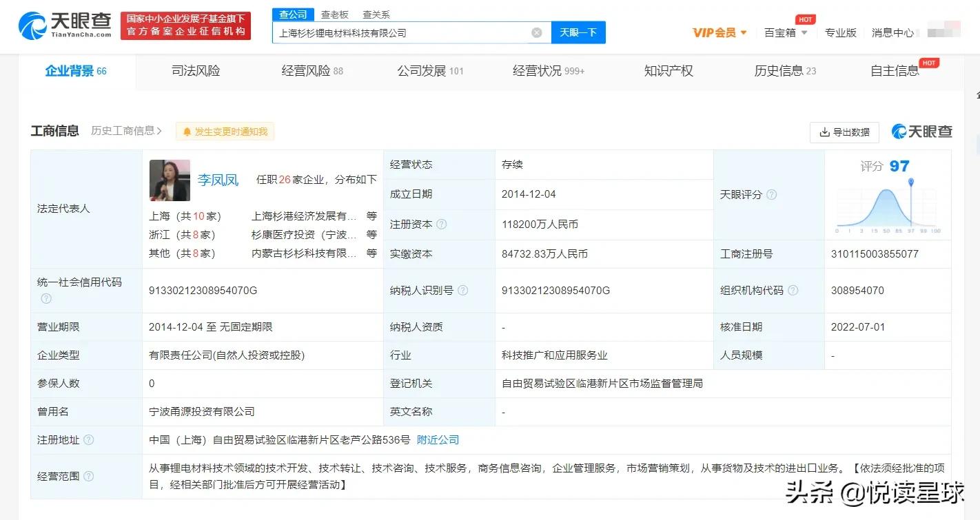
Task: Click the red 国家中小企业发展子基金 banner
Action: (x=185, y=25)
